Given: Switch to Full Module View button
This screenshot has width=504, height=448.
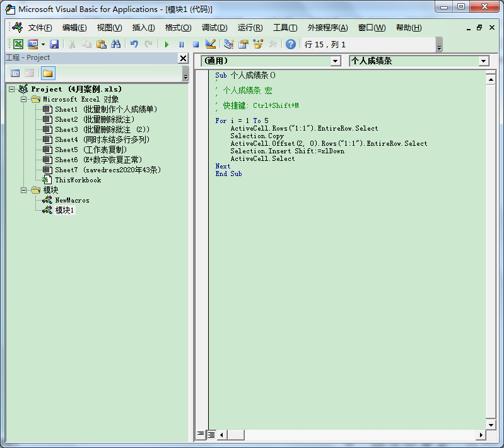Looking at the screenshot, I should 211,435.
